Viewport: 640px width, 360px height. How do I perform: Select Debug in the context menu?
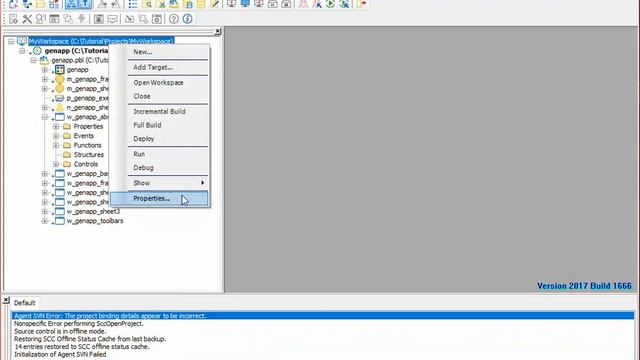160,168
